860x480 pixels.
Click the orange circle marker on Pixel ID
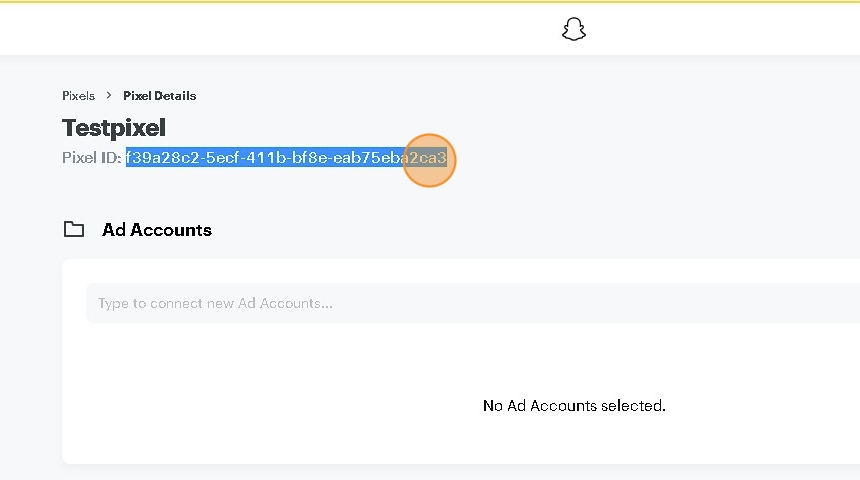(x=429, y=160)
